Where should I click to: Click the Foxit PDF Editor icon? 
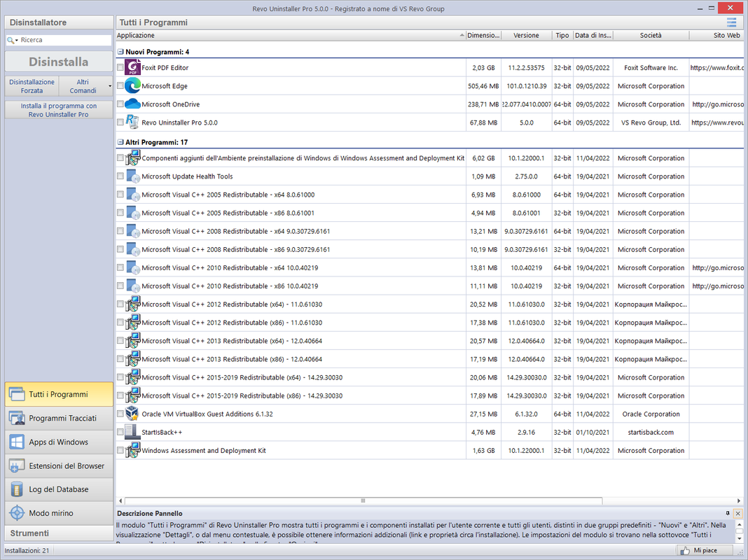[x=132, y=67]
